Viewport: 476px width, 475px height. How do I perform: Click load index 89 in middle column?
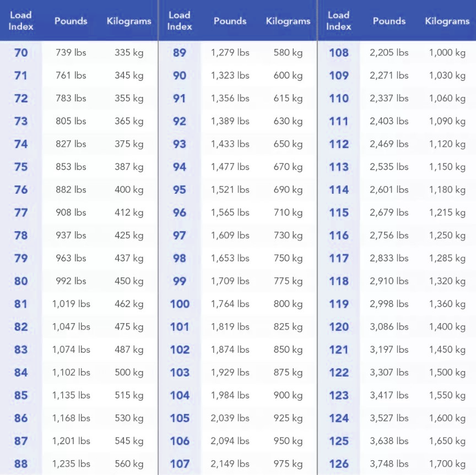[180, 53]
